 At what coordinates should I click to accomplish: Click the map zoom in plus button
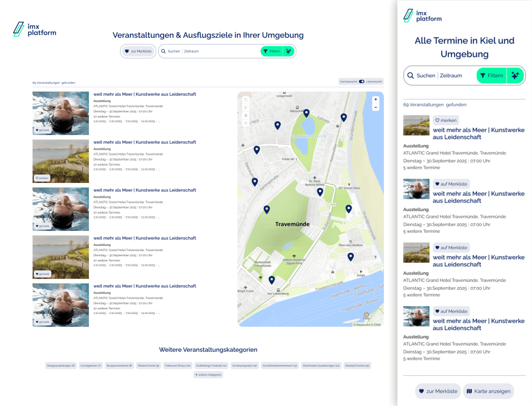click(376, 99)
